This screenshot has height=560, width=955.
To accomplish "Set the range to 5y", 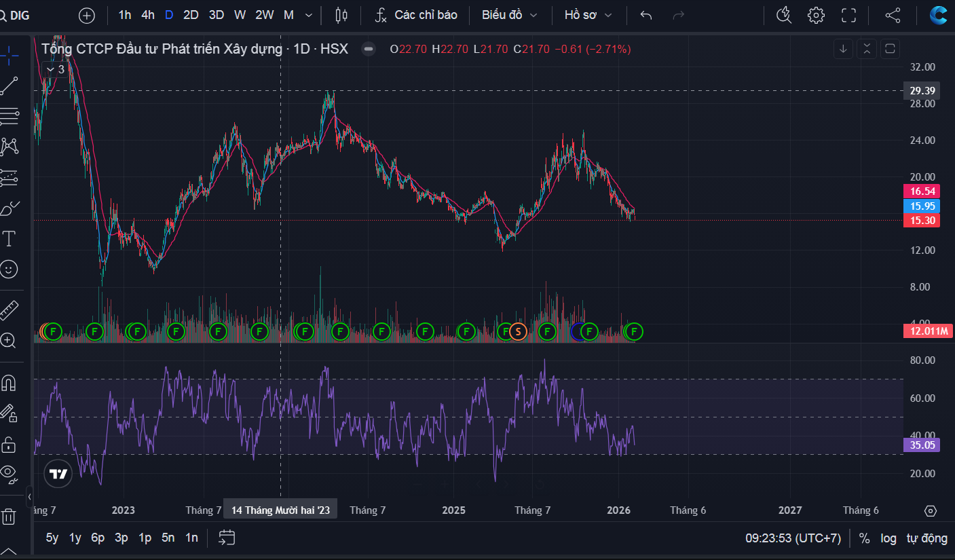I will pos(52,538).
